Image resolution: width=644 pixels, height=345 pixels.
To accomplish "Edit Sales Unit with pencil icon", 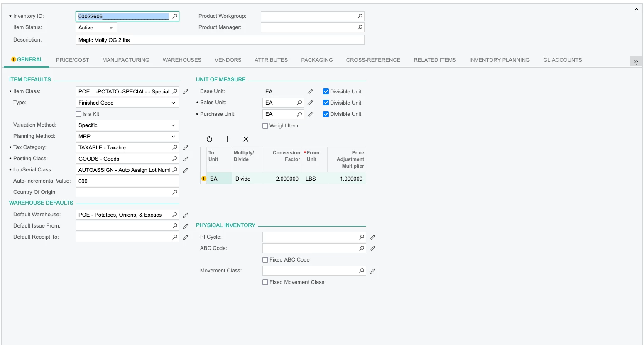I will 310,103.
